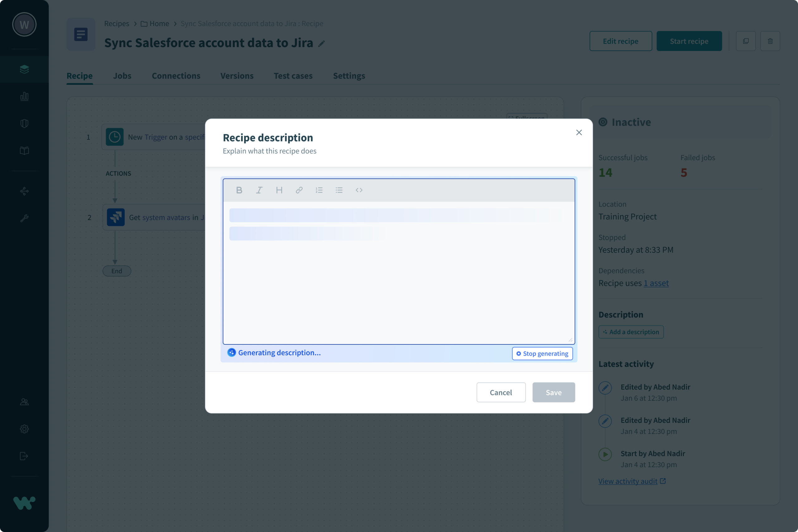Screen dimensions: 798x532
Task: Click the copy recipe icon button
Action: click(x=746, y=41)
